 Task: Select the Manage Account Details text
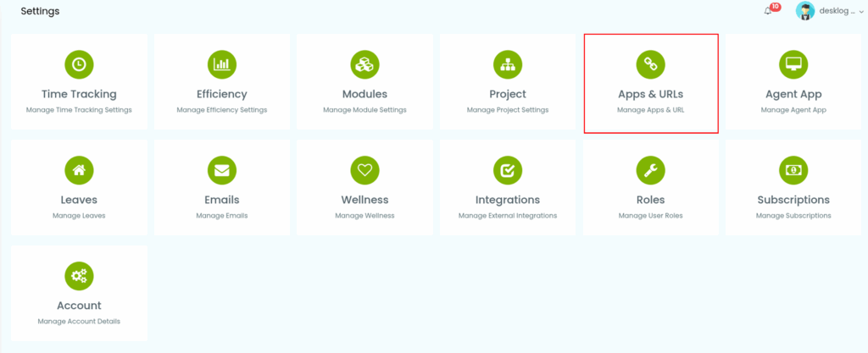pyautogui.click(x=79, y=322)
